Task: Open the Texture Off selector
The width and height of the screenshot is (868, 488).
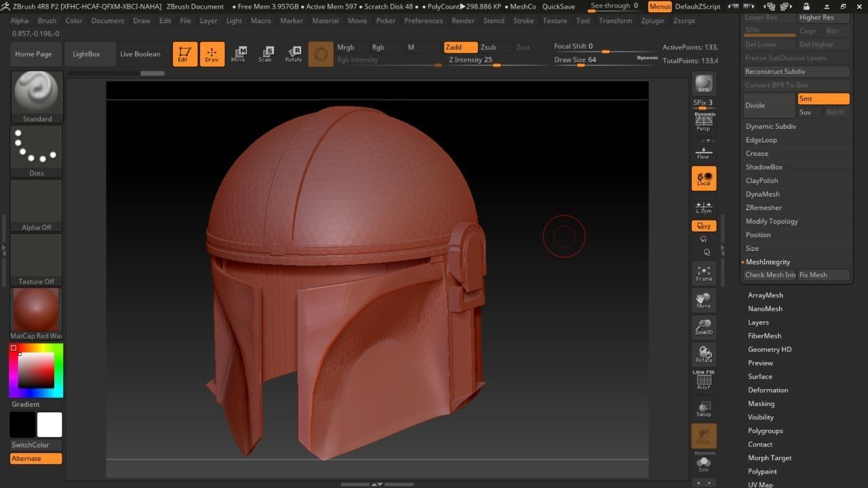Action: tap(37, 260)
